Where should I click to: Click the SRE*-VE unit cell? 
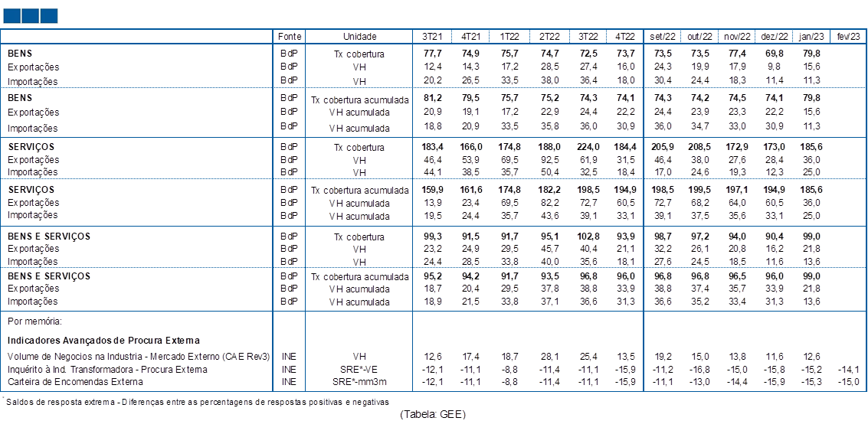coord(359,369)
